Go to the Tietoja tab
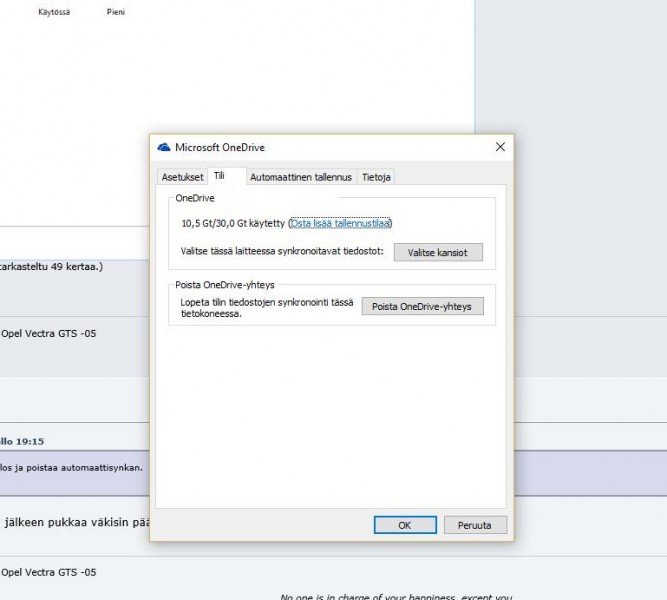667x600 pixels. [x=377, y=177]
